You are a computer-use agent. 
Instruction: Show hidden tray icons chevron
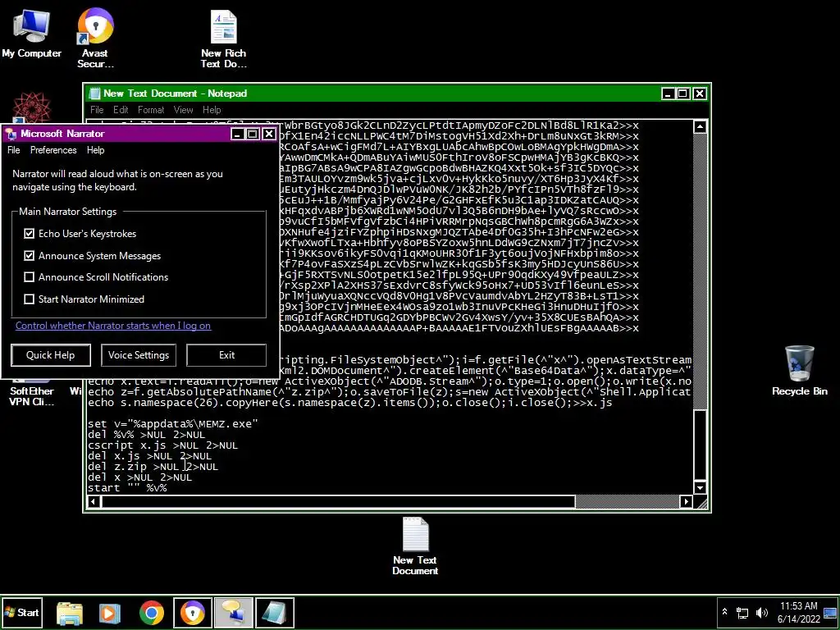(x=725, y=612)
